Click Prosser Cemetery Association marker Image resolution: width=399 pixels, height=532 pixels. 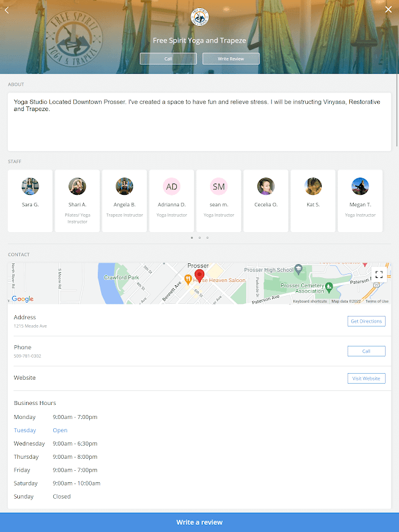click(x=329, y=287)
